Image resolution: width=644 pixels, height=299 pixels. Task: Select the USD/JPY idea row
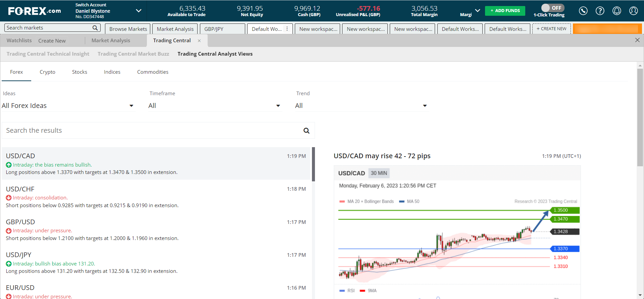pyautogui.click(x=157, y=262)
